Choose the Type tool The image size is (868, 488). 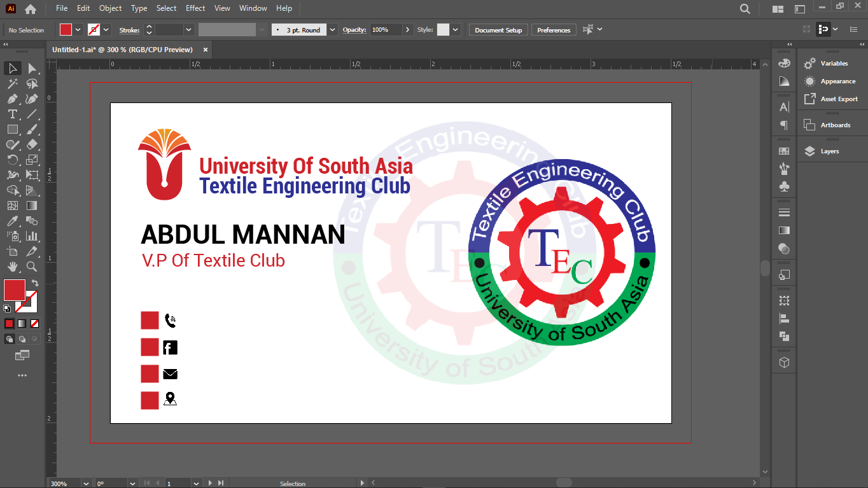click(x=12, y=114)
